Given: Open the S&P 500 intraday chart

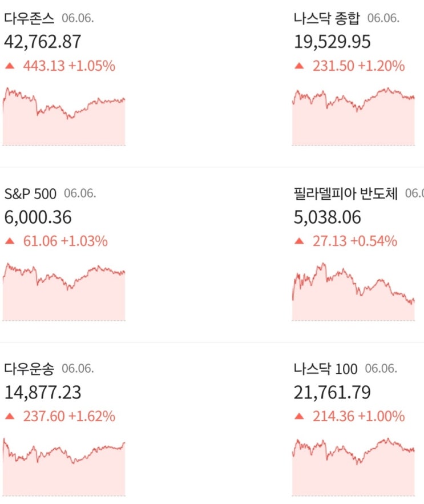Looking at the screenshot, I should tap(64, 292).
